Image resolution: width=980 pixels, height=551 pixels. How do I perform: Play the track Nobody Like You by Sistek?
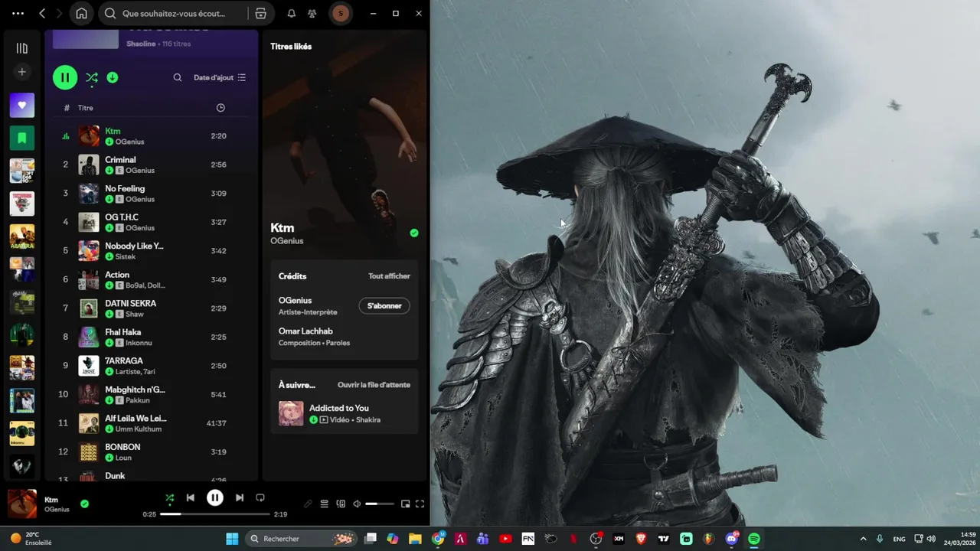152,251
